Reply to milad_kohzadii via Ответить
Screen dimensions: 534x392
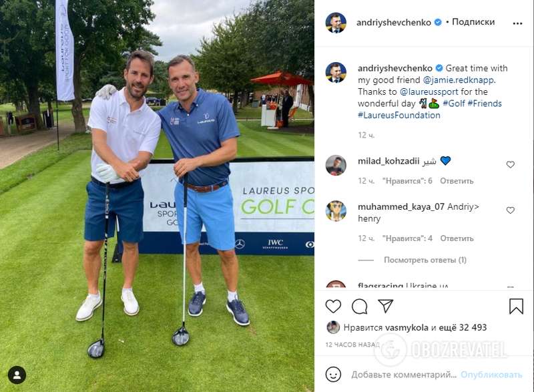457,181
